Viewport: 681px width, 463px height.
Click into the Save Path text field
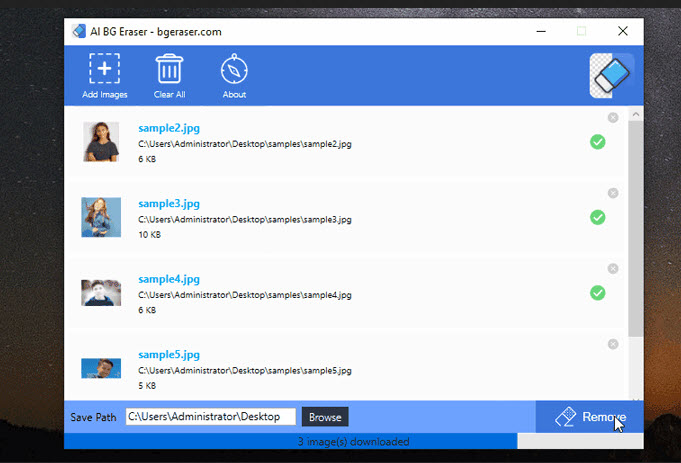pyautogui.click(x=211, y=417)
